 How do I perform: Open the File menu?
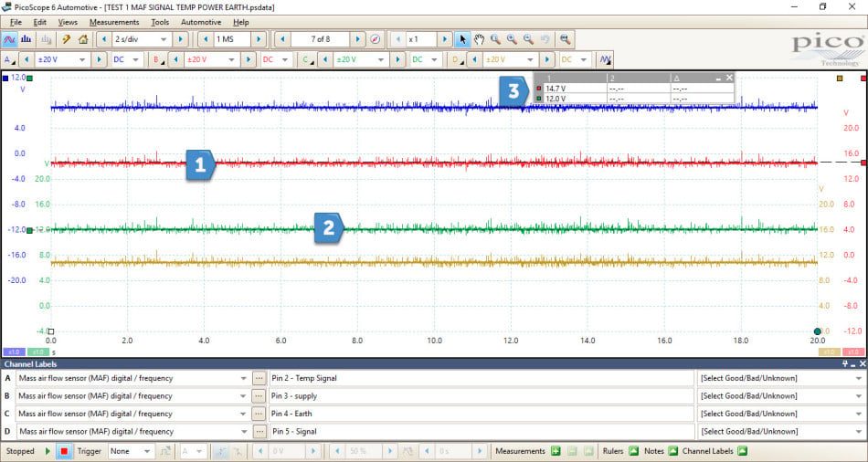tap(16, 22)
